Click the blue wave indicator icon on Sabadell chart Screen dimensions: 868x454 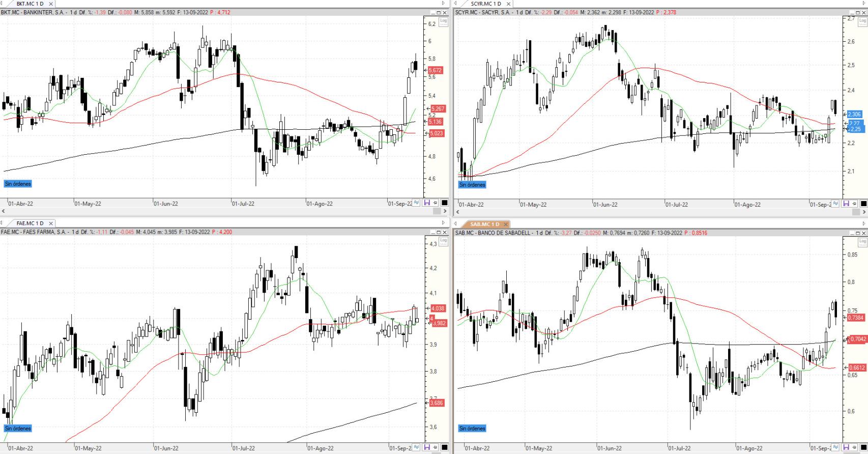836,448
